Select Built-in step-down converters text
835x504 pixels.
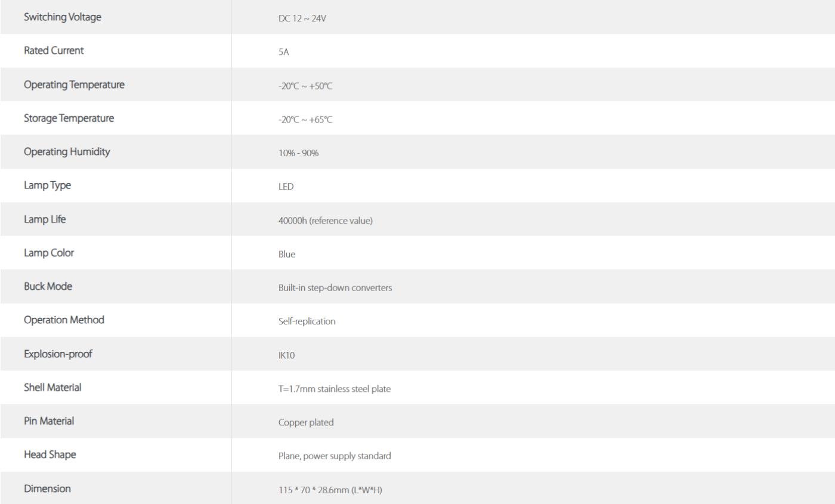(335, 287)
